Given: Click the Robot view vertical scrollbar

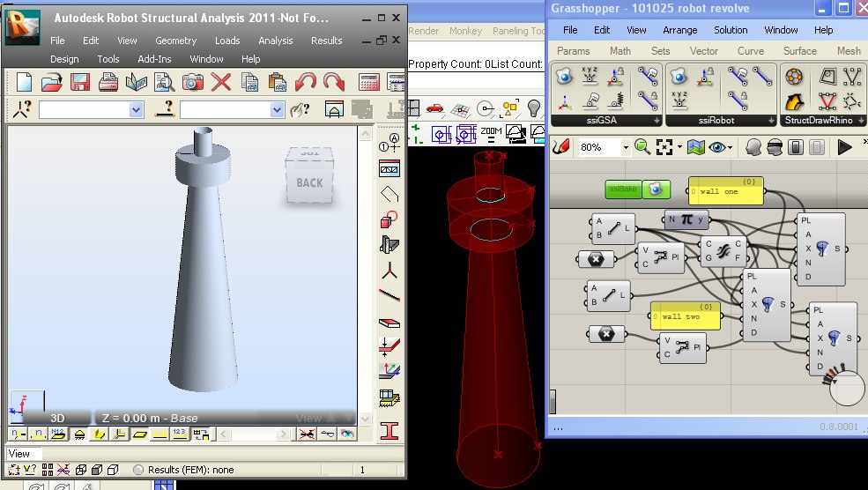Looking at the screenshot, I should (366, 276).
